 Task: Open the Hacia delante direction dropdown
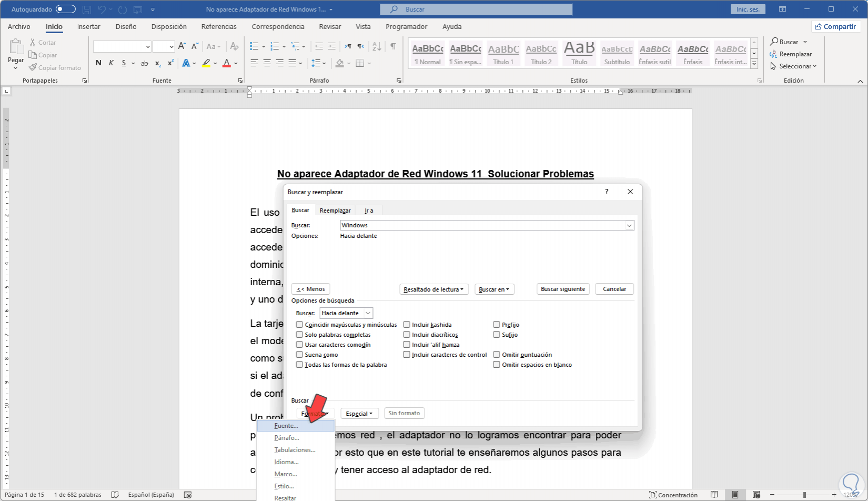tap(368, 313)
